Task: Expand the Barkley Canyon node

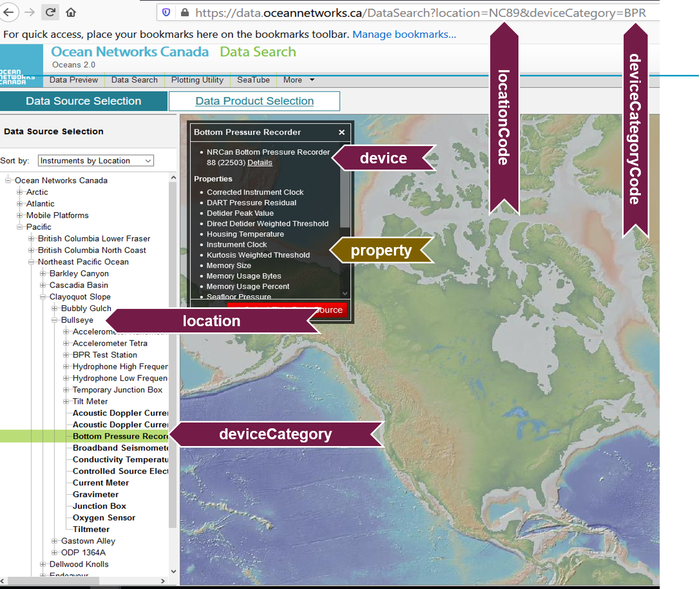Action: tap(43, 273)
